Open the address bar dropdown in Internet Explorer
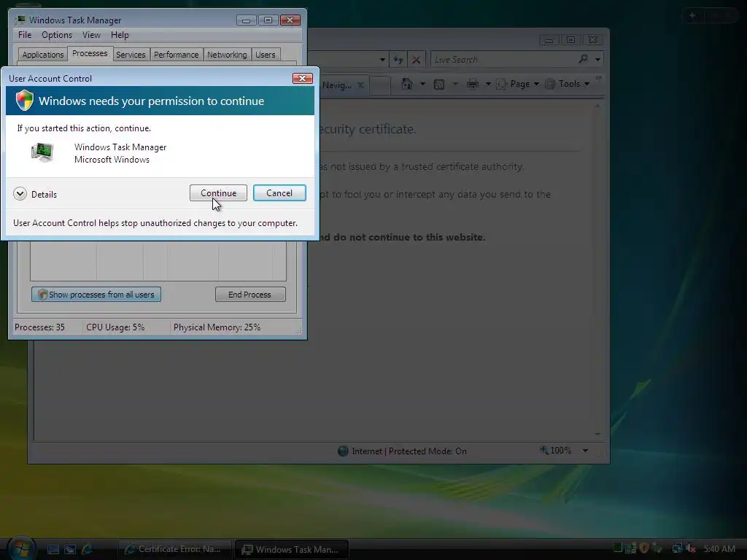Viewport: 747px width, 560px height. coord(382,60)
